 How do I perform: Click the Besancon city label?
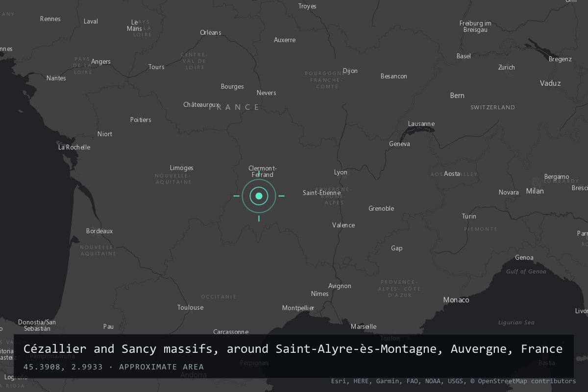pyautogui.click(x=394, y=76)
